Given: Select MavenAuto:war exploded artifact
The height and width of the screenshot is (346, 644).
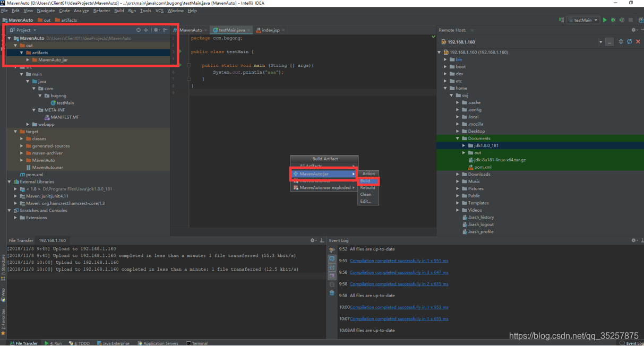Looking at the screenshot, I should [324, 188].
